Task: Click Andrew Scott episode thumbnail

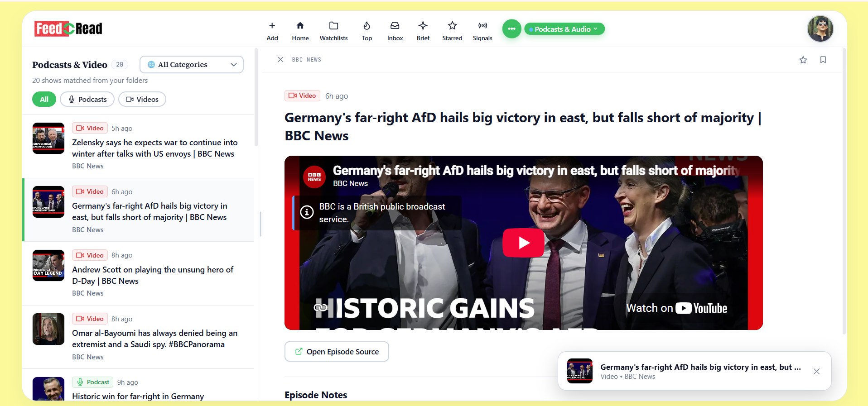Action: pos(48,265)
